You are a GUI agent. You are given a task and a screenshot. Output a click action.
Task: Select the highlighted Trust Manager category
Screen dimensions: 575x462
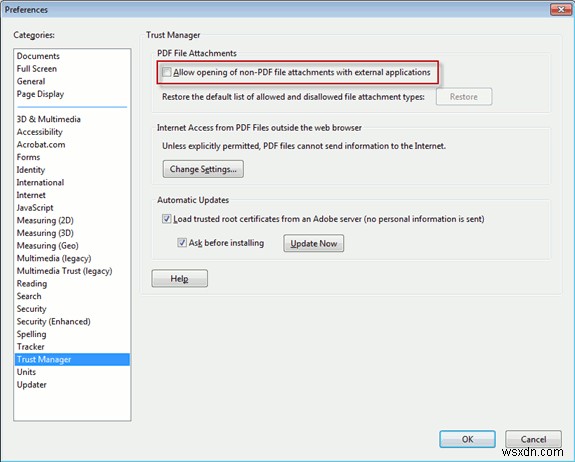pyautogui.click(x=72, y=360)
